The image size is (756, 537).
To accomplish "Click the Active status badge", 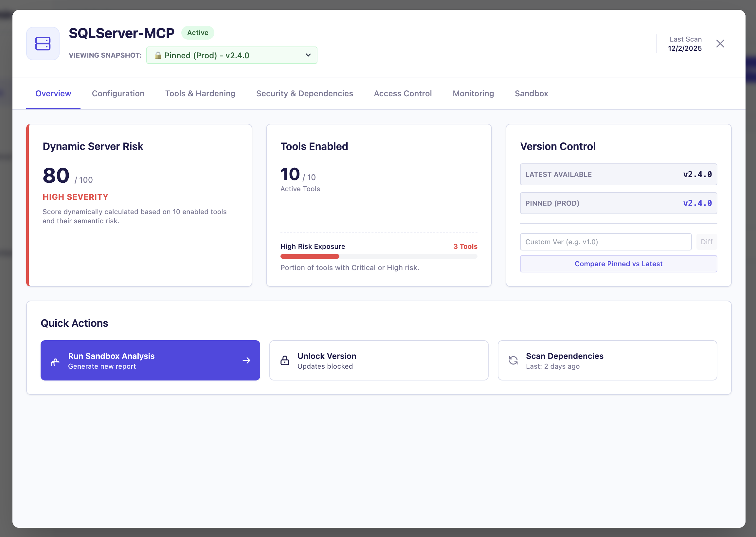I will (x=198, y=33).
